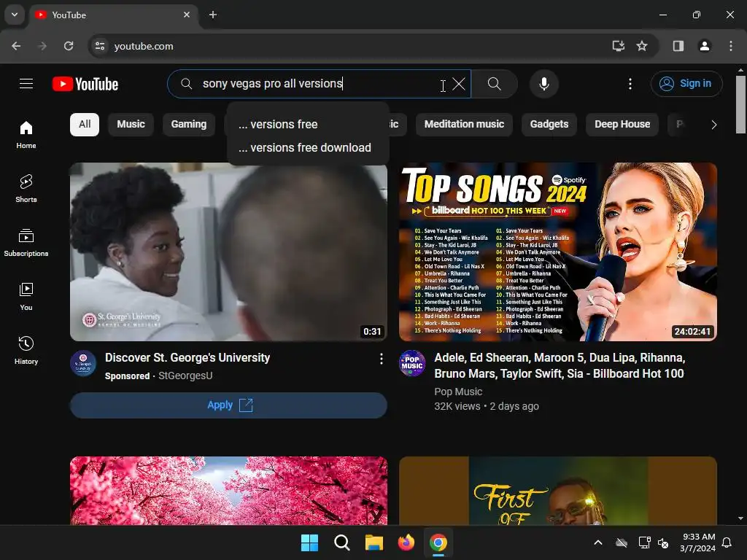Open Subscriptions from sidebar

(26, 242)
